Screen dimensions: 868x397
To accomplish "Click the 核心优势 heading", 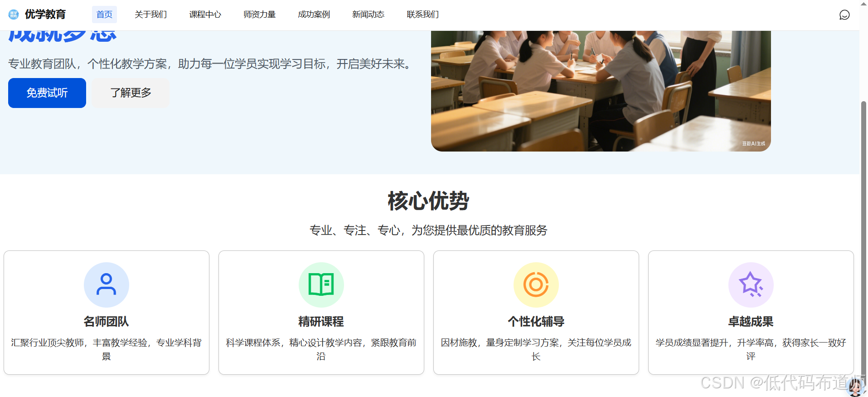I will [429, 201].
